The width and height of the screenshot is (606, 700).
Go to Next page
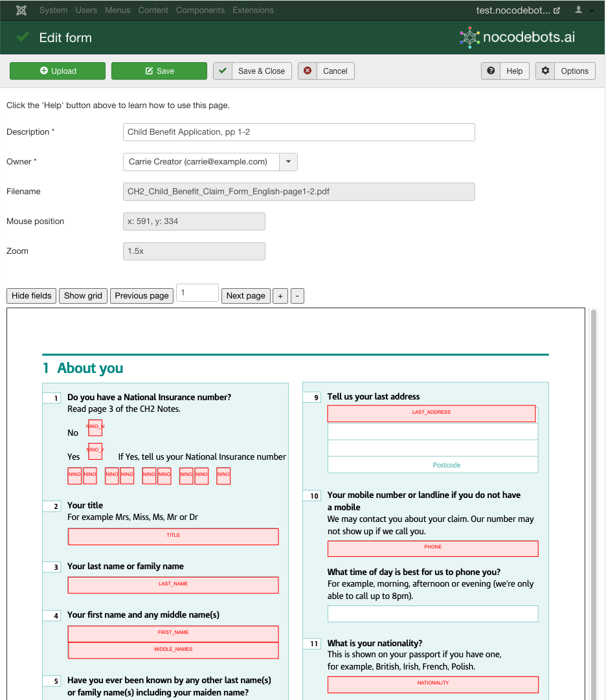pyautogui.click(x=245, y=296)
